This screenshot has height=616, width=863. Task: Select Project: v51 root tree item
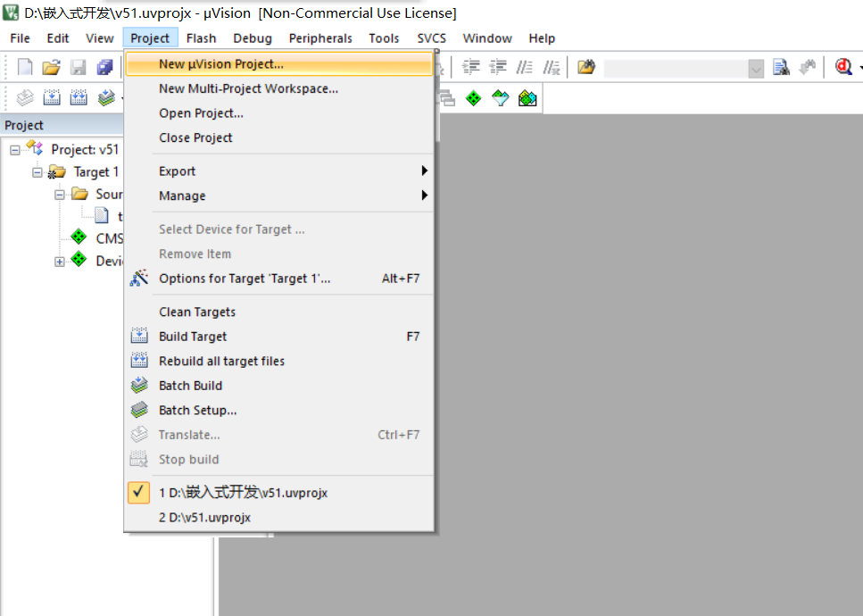(85, 150)
